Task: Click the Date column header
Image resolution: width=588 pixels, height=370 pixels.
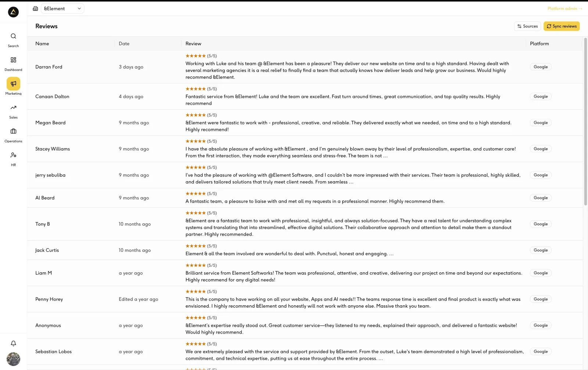Action: (x=124, y=44)
